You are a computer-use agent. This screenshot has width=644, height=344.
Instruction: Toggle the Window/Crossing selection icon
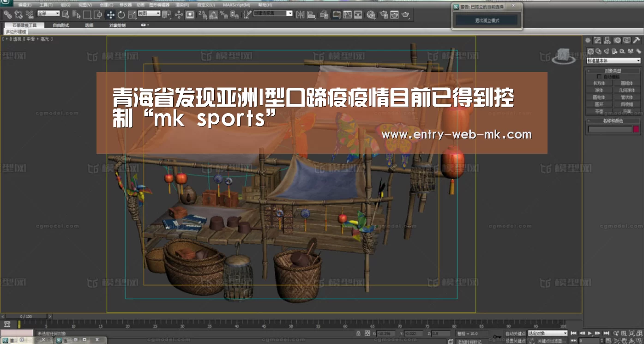[x=97, y=14]
